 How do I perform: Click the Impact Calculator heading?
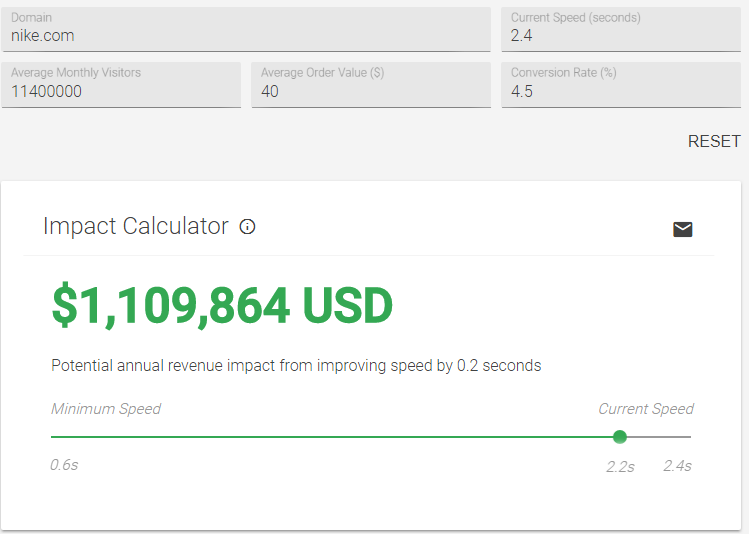pyautogui.click(x=136, y=226)
